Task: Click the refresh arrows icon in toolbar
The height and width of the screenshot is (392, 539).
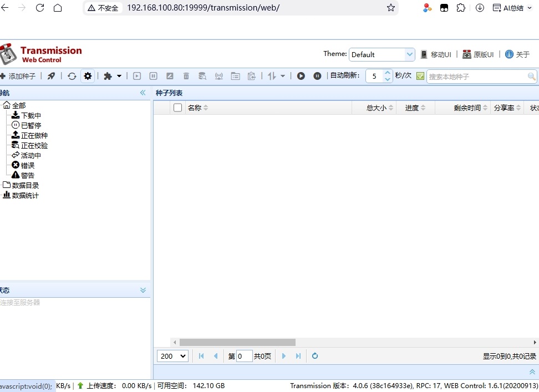Action: [x=72, y=76]
